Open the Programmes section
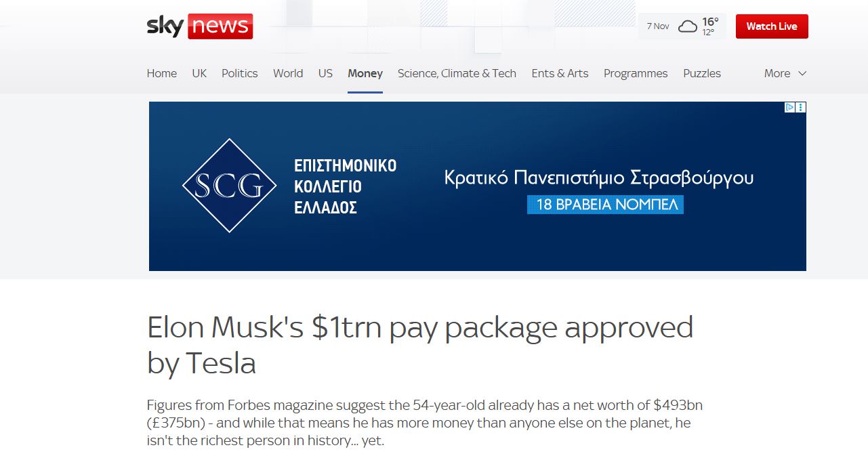Screen dimensions: 868x456 tap(636, 73)
